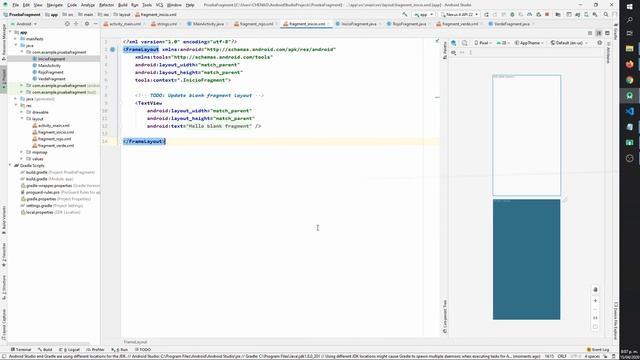Open the Event Log
The width and height of the screenshot is (640, 360).
pos(598,350)
